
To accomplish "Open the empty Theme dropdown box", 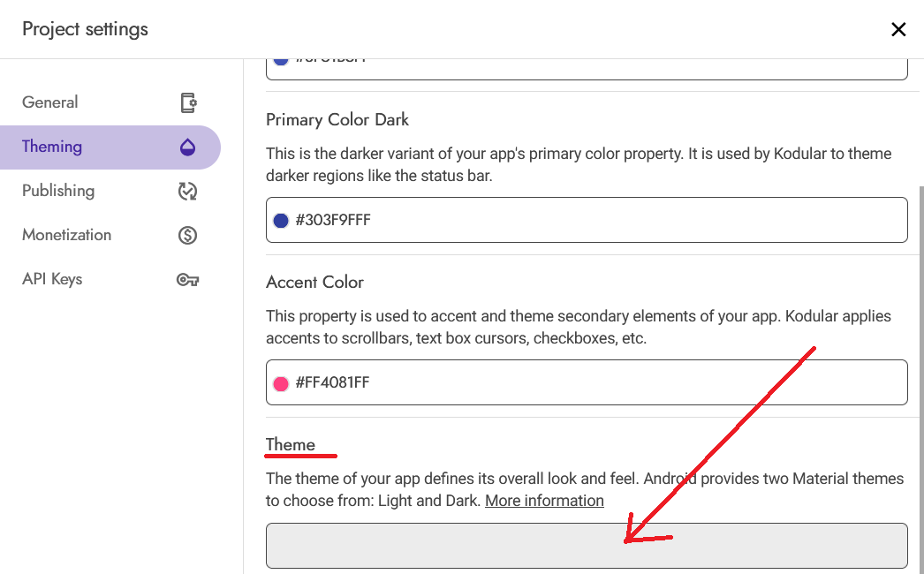I will pyautogui.click(x=587, y=546).
